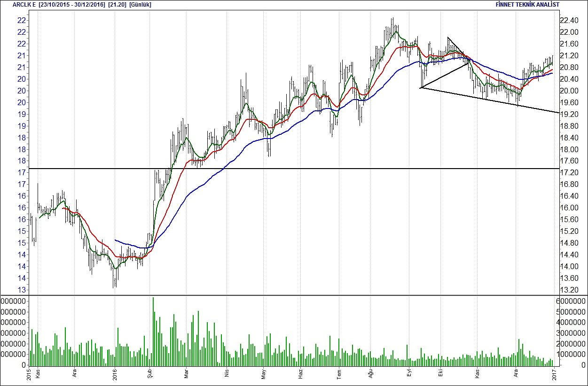Click the [21.20] last price in header

tap(117, 5)
